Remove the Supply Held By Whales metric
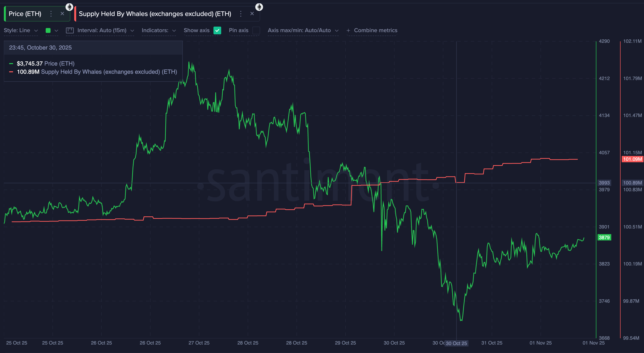This screenshot has height=353, width=644. coord(252,14)
